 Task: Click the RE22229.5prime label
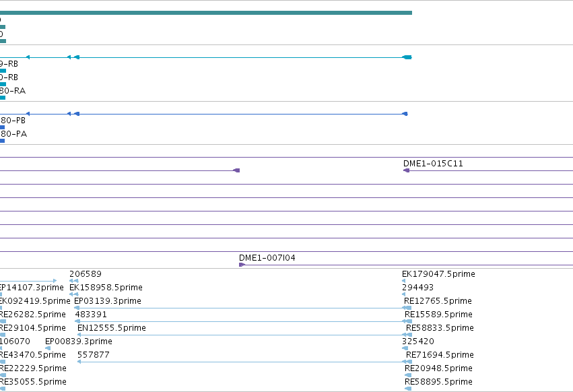pyautogui.click(x=33, y=368)
